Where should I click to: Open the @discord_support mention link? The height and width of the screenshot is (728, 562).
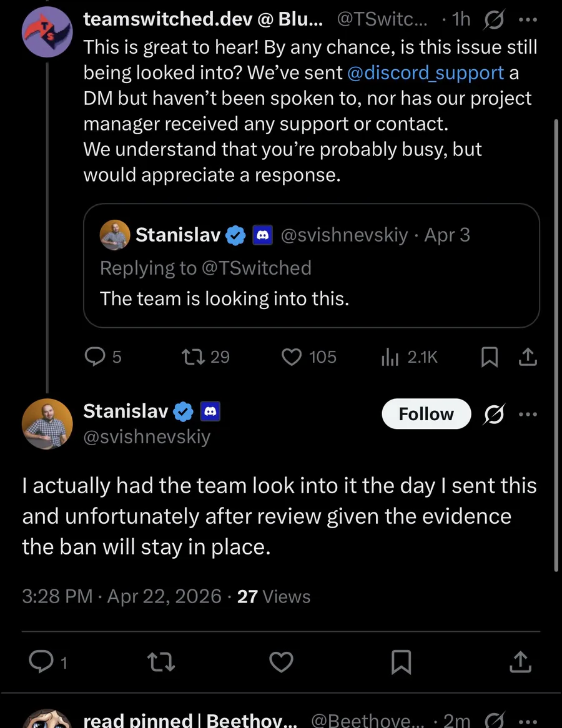tap(425, 73)
